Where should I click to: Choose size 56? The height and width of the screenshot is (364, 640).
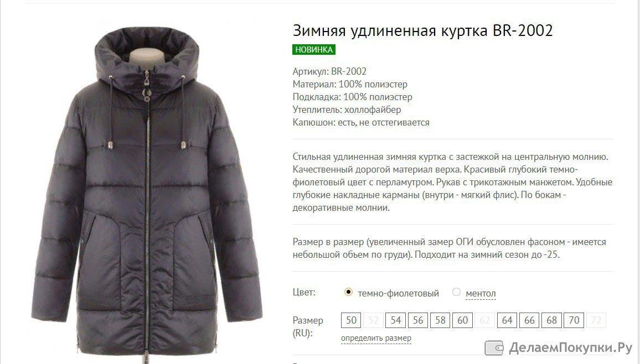pos(418,320)
